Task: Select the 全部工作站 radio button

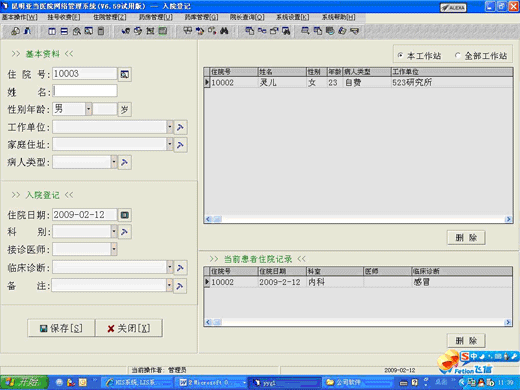Action: (x=458, y=55)
